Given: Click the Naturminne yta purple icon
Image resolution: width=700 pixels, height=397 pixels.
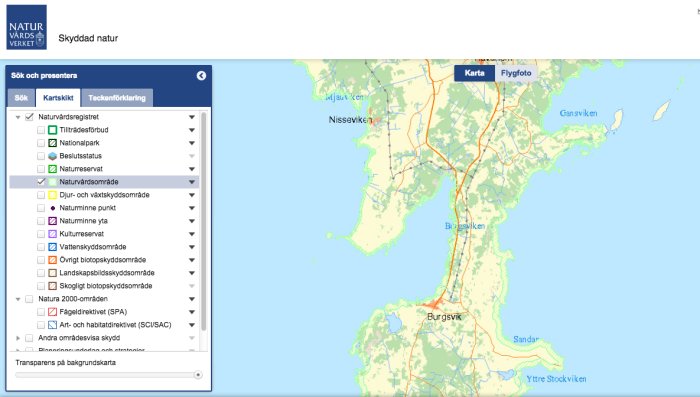Looking at the screenshot, I should [52, 221].
